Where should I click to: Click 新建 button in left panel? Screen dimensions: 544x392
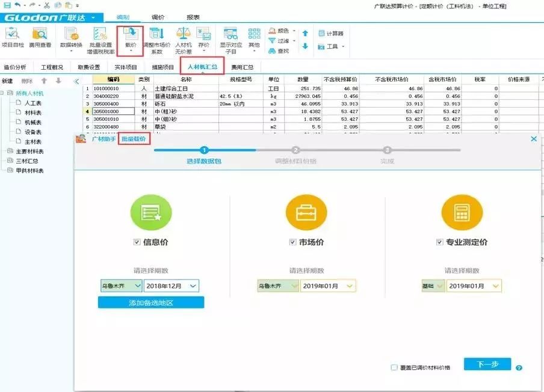click(7, 81)
